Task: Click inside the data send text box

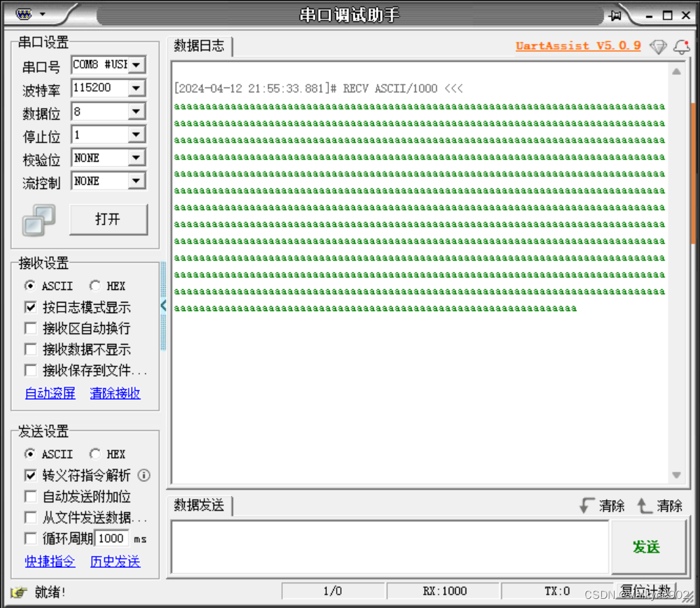Action: [390, 547]
